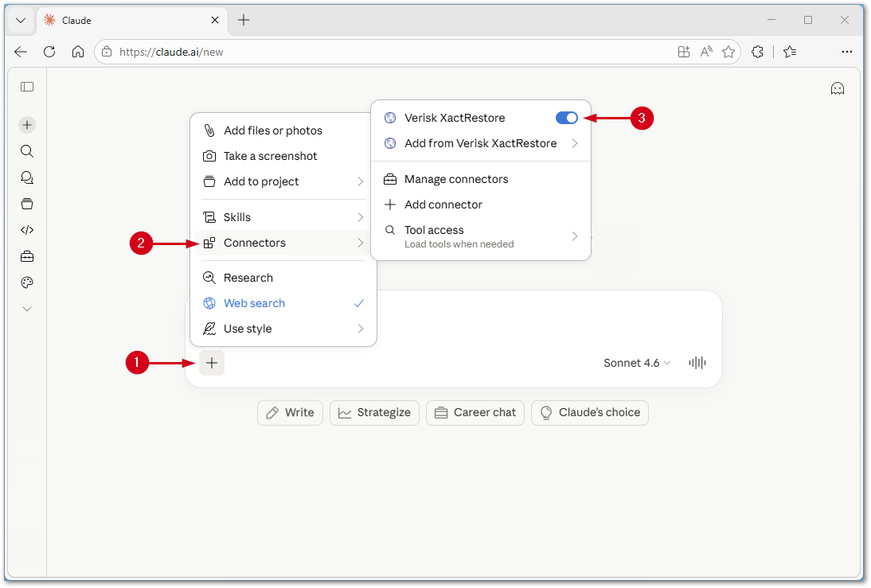Open the favorites list icon

tap(790, 52)
